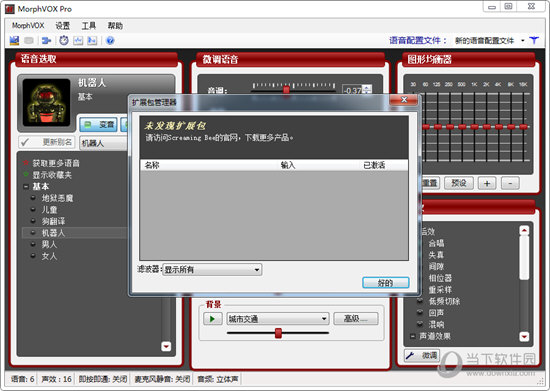The height and width of the screenshot is (391, 550).
Task: Confirm with the 好的 button
Action: (385, 283)
